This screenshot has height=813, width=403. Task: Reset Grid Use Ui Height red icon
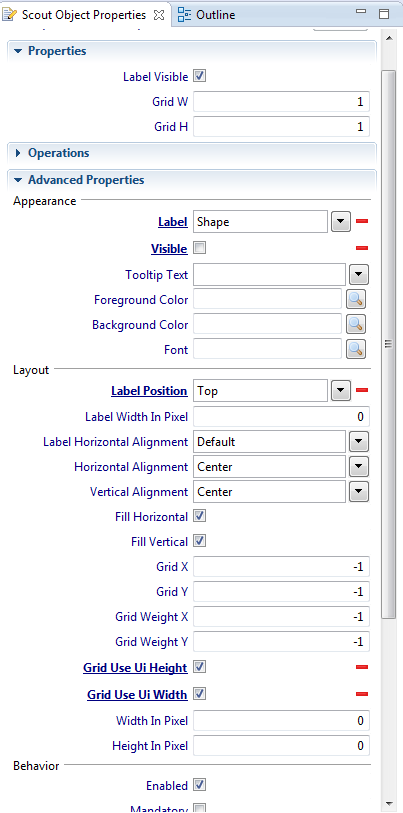point(362,667)
